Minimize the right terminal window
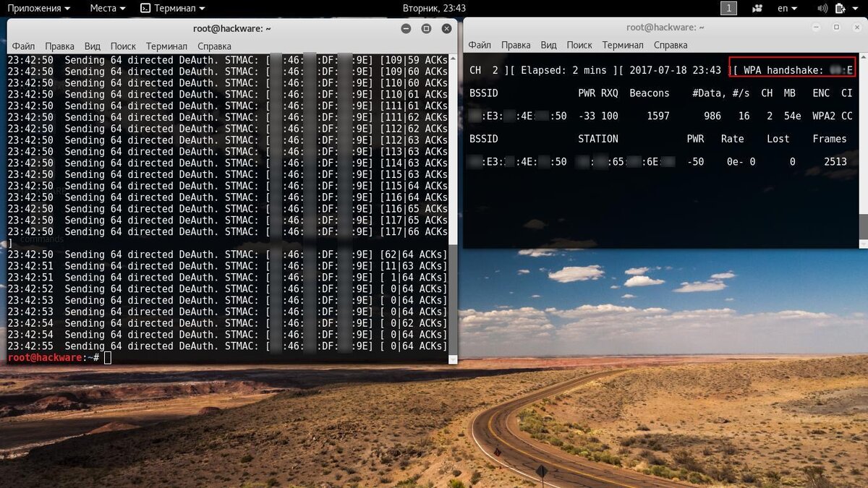 [817, 27]
